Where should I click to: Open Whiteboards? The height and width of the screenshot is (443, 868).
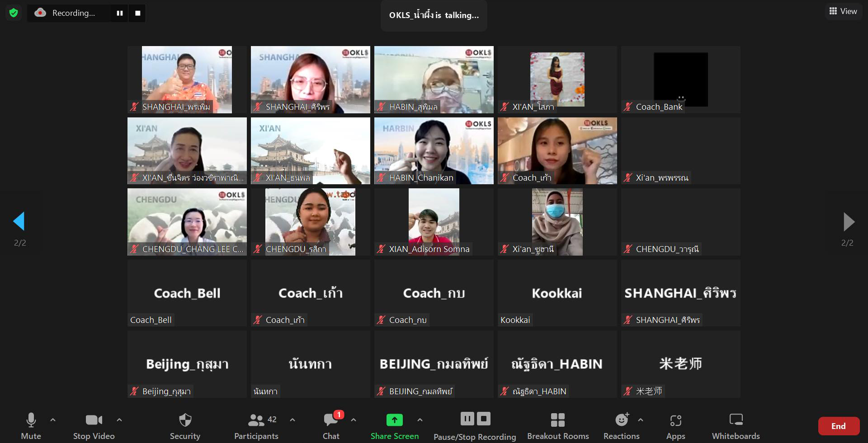click(x=736, y=426)
